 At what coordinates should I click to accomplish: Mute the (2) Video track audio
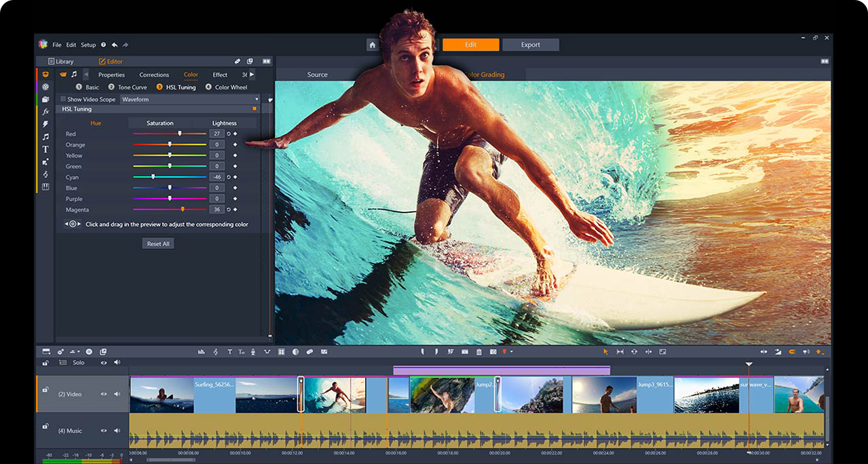pyautogui.click(x=117, y=394)
